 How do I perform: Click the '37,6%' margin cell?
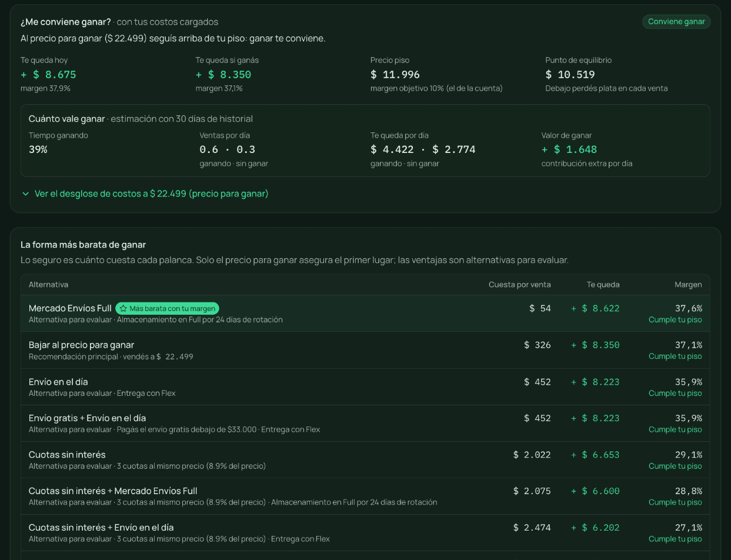[689, 308]
